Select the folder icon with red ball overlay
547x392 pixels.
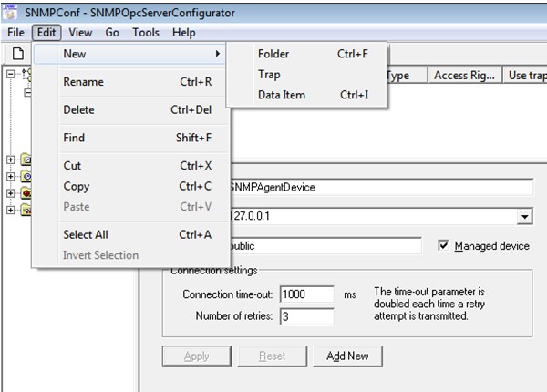pyautogui.click(x=26, y=193)
